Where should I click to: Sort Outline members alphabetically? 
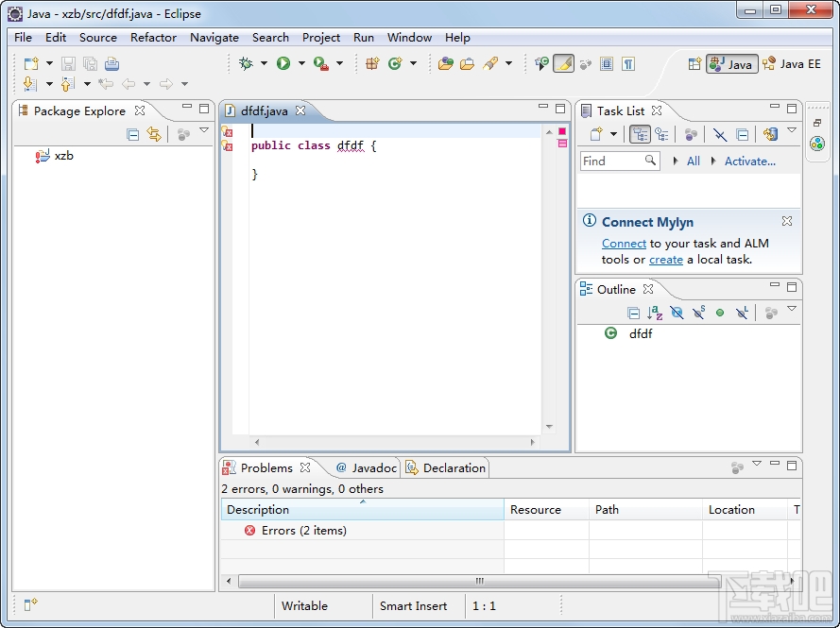pos(655,313)
